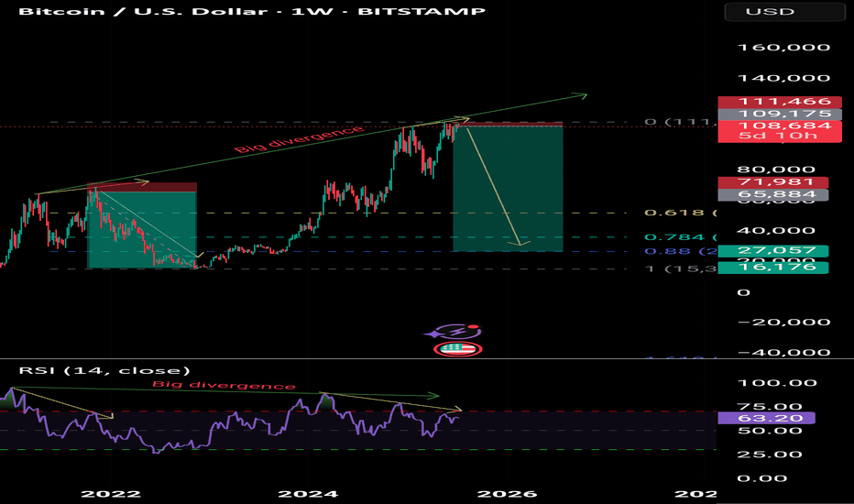Click the 0.88 Fibonacci level label

tap(681, 251)
